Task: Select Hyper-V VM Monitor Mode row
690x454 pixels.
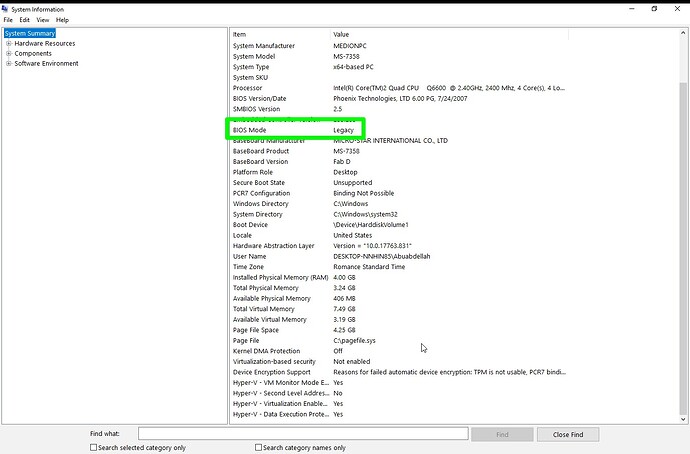Action: coord(400,383)
